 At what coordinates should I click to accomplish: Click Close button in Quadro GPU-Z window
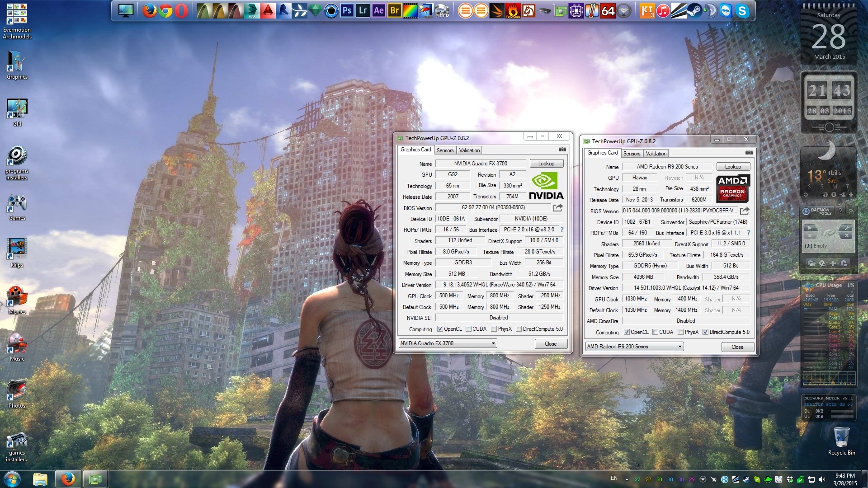(x=550, y=344)
